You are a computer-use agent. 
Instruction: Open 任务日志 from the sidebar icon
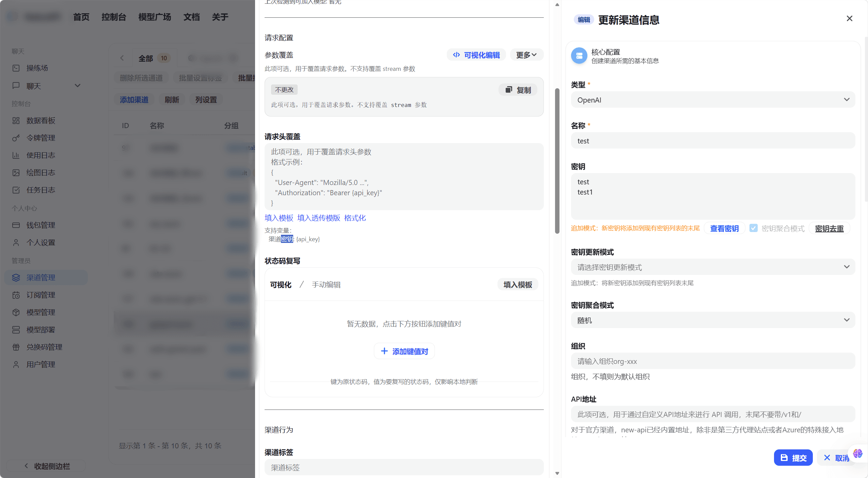pos(16,190)
